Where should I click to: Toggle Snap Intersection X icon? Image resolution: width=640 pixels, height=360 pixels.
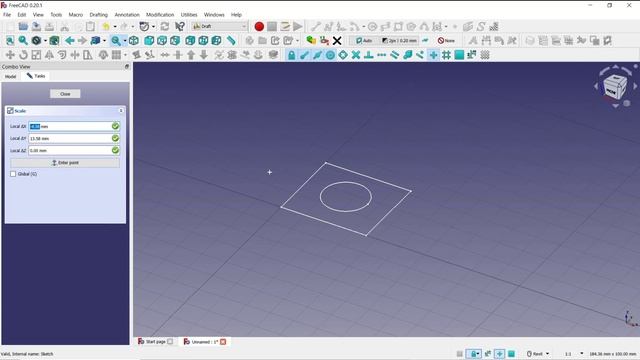tap(356, 55)
